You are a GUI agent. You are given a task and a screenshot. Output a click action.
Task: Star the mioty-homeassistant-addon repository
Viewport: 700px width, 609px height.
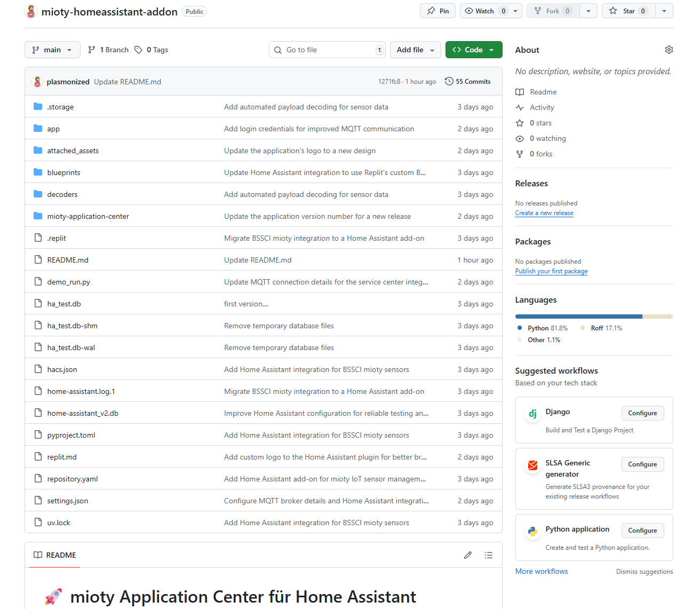click(629, 11)
